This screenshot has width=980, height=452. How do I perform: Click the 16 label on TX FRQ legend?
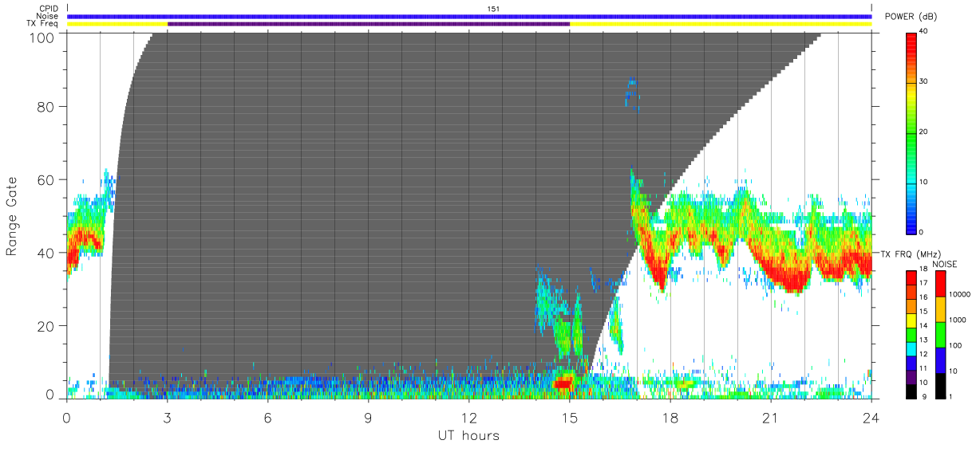[x=923, y=297]
